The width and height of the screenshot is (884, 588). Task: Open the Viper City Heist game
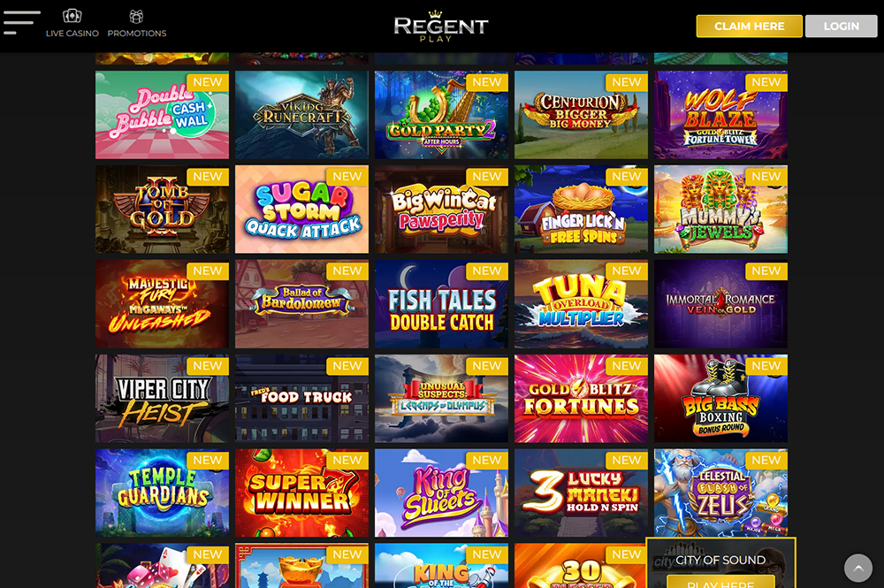click(x=163, y=399)
